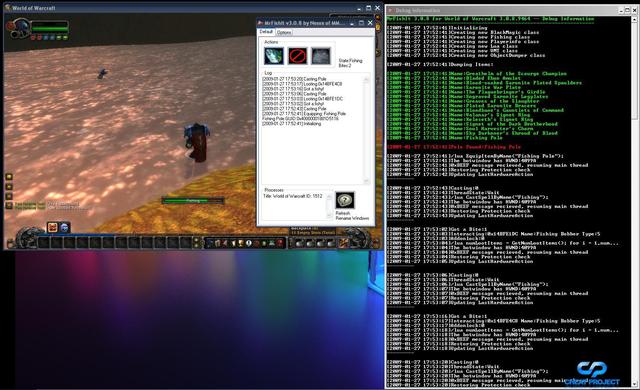Screen dimensions: 640x390
Task: Switch to the Options tab
Action: point(284,32)
